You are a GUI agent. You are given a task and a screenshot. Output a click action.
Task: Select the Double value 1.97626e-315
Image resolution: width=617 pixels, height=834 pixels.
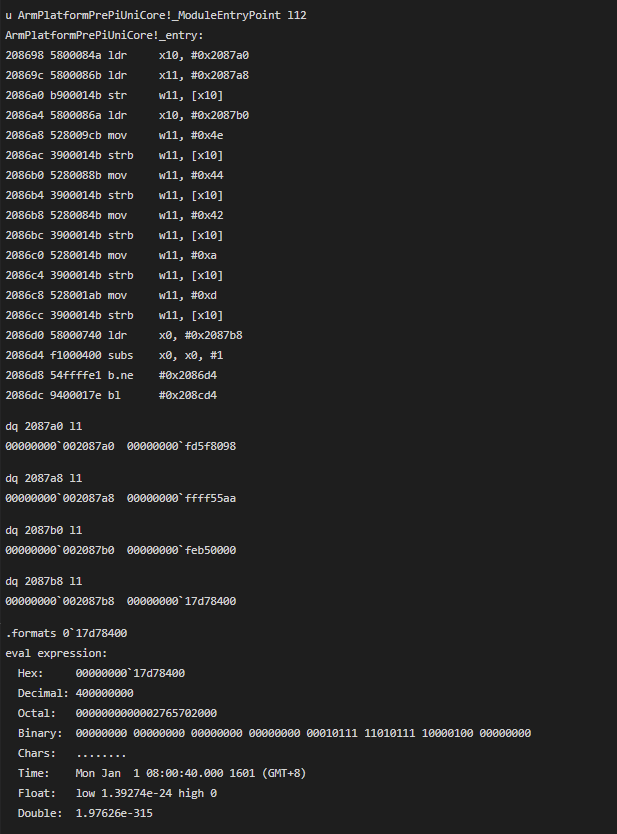pyautogui.click(x=114, y=813)
